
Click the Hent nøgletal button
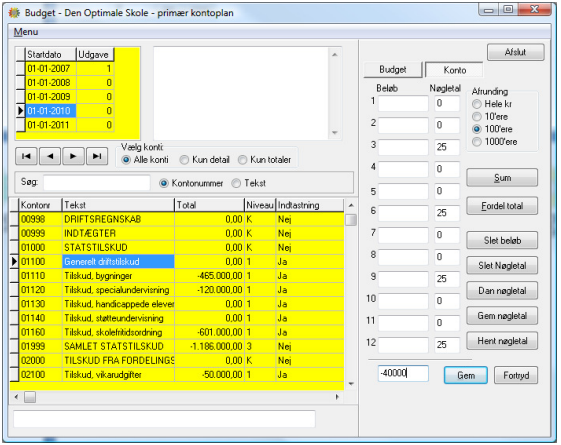(502, 341)
